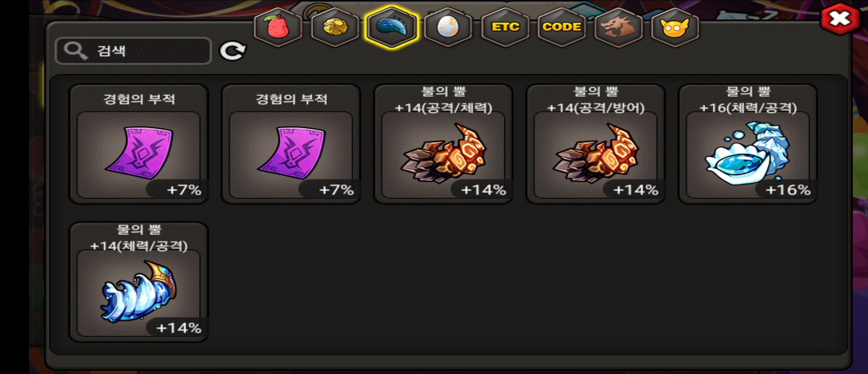Select the blue dragon horn tab

click(x=392, y=27)
